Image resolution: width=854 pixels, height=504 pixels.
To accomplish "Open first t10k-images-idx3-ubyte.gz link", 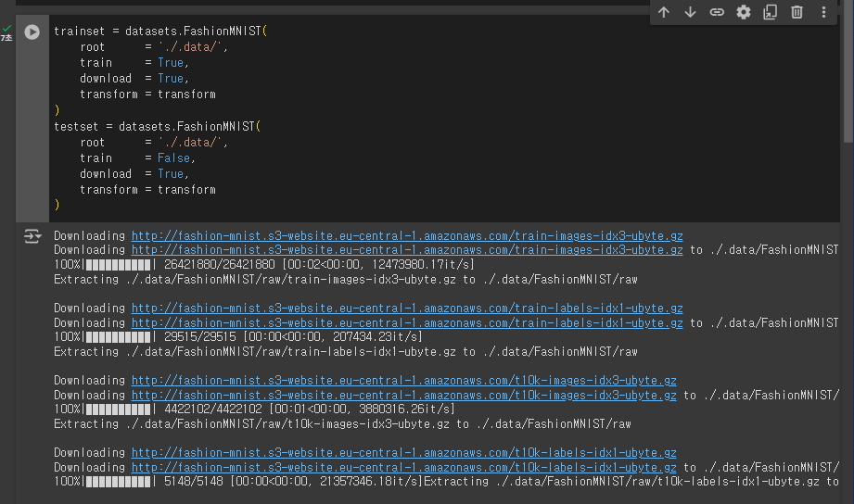I will pyautogui.click(x=403, y=381).
